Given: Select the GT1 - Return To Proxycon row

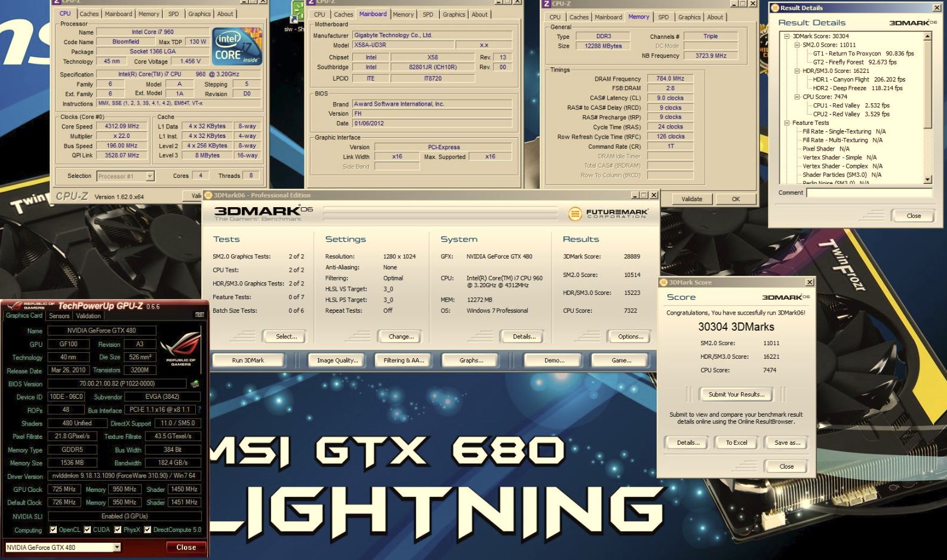Looking at the screenshot, I should point(863,53).
